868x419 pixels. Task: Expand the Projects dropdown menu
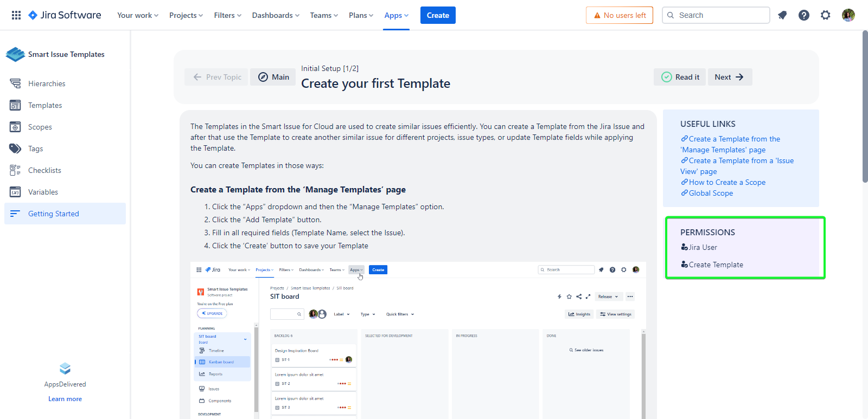(x=186, y=15)
